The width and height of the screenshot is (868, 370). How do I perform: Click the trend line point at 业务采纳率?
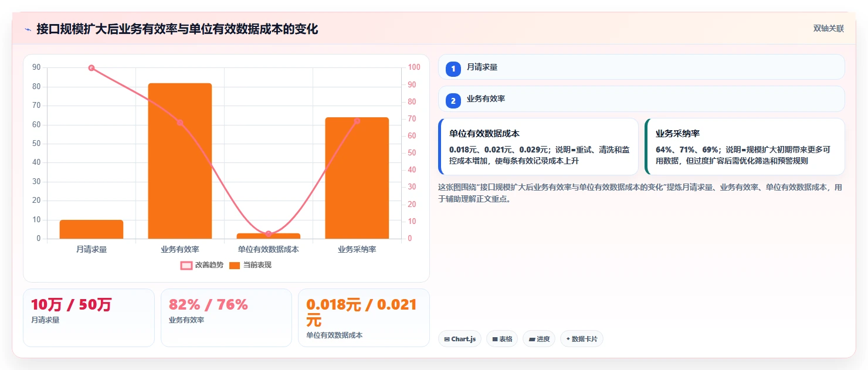(357, 121)
